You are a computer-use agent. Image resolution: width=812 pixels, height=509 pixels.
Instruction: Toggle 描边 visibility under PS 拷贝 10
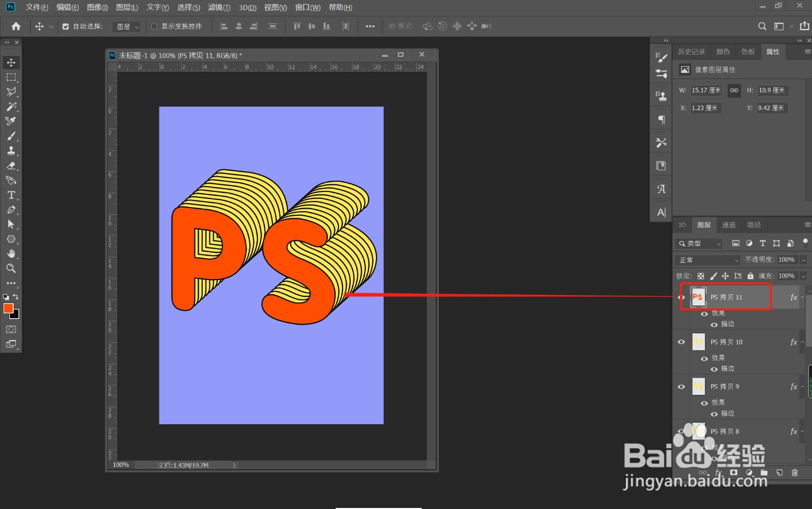(x=714, y=369)
